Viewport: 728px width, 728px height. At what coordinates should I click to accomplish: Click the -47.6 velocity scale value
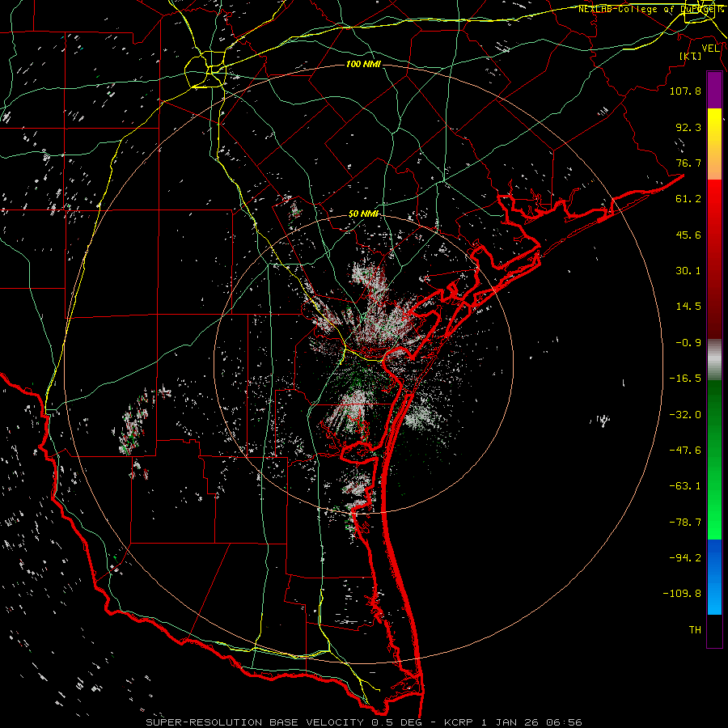click(685, 451)
